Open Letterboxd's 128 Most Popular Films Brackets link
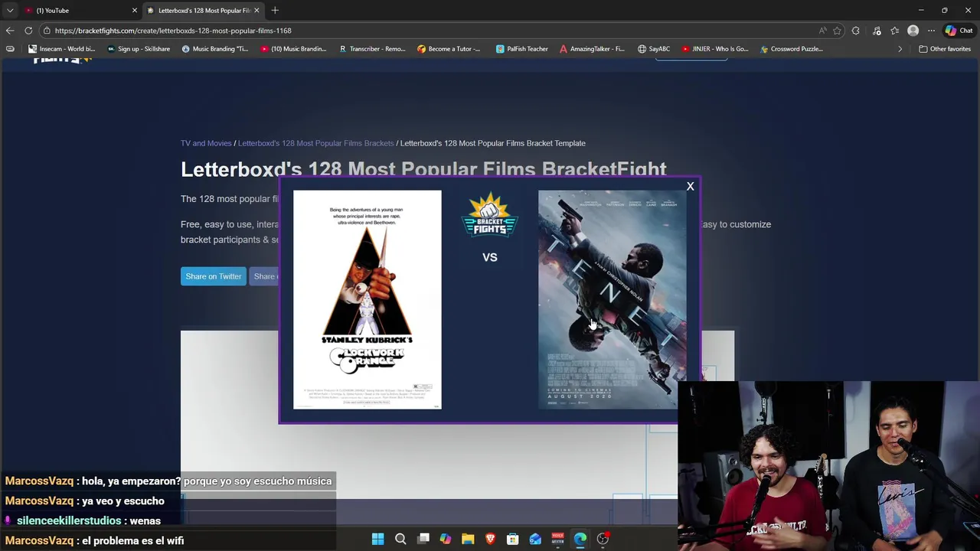The width and height of the screenshot is (980, 551). pos(315,143)
